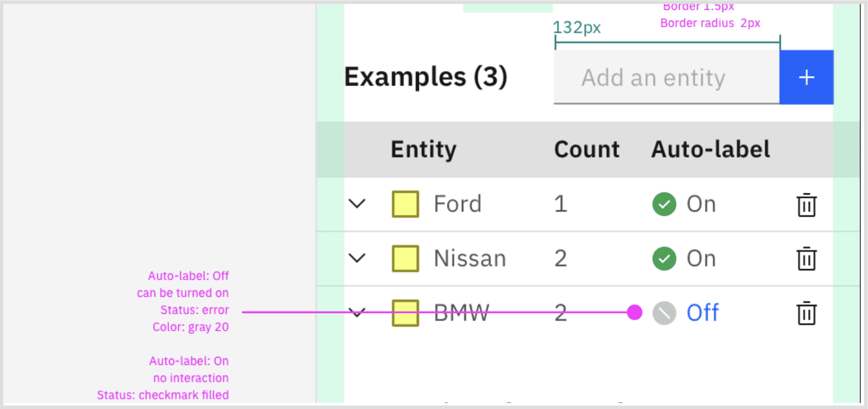Click the delete trash icon for BMW
The height and width of the screenshot is (409, 868).
click(x=806, y=314)
